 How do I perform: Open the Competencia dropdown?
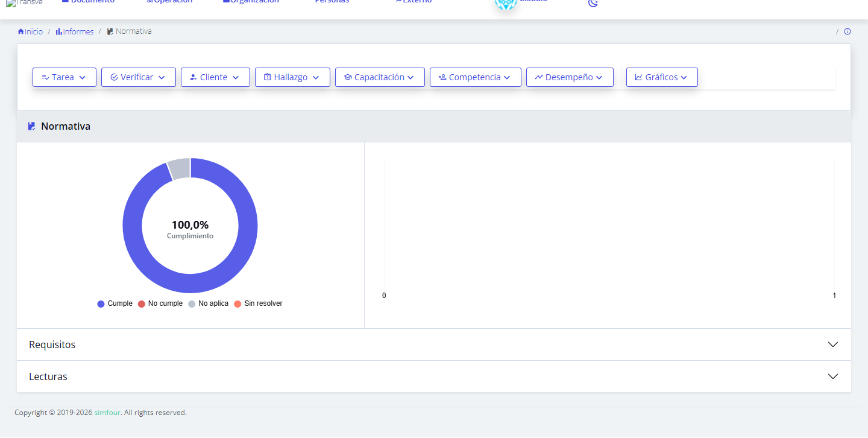tap(476, 77)
